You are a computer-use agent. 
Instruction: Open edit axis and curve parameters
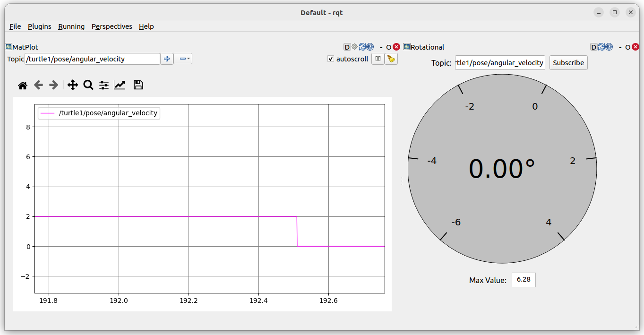pyautogui.click(x=120, y=85)
